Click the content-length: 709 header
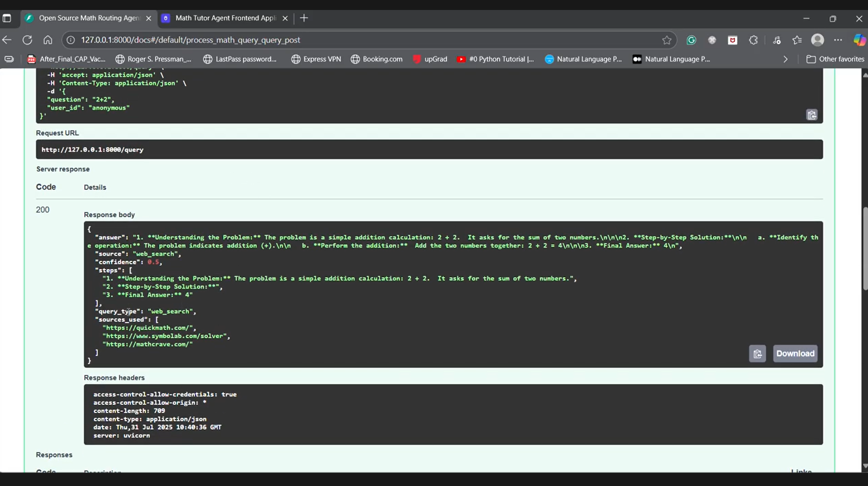This screenshot has width=868, height=486. [x=129, y=411]
